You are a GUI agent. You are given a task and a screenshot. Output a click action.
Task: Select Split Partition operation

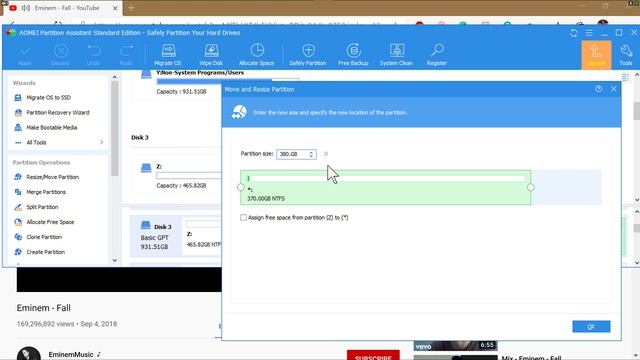(x=42, y=207)
